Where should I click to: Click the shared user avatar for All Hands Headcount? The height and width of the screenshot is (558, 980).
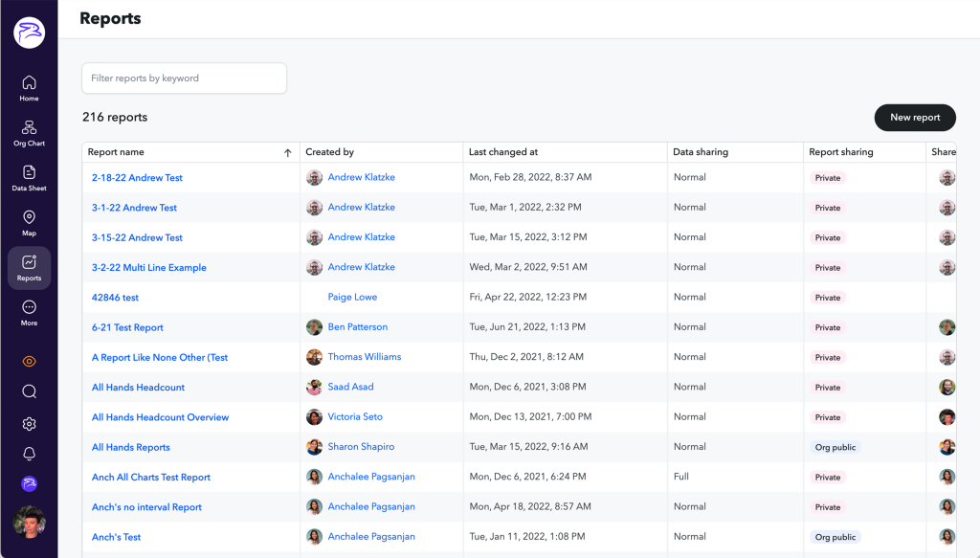tap(947, 387)
